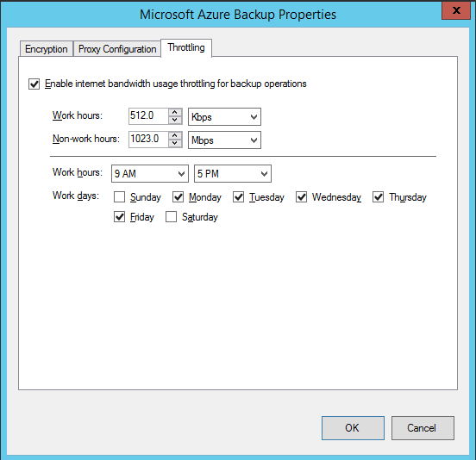
Task: Uncheck Tuesday as a work day
Action: point(238,197)
